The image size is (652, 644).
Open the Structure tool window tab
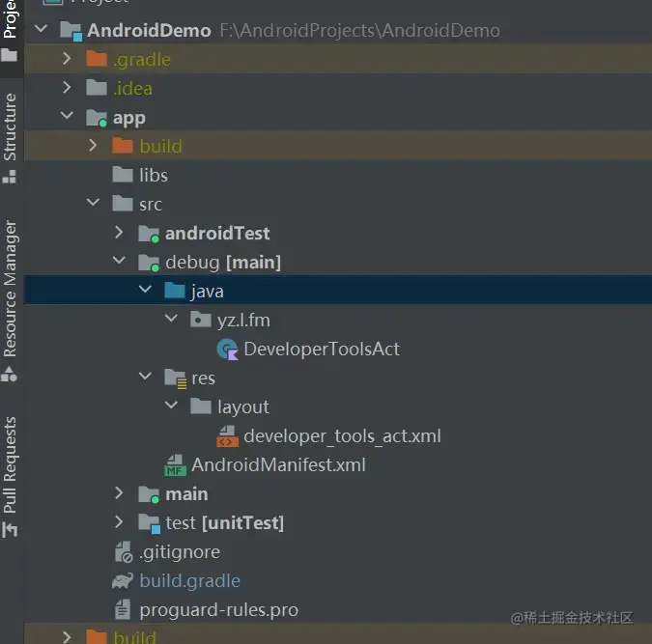tap(10, 138)
